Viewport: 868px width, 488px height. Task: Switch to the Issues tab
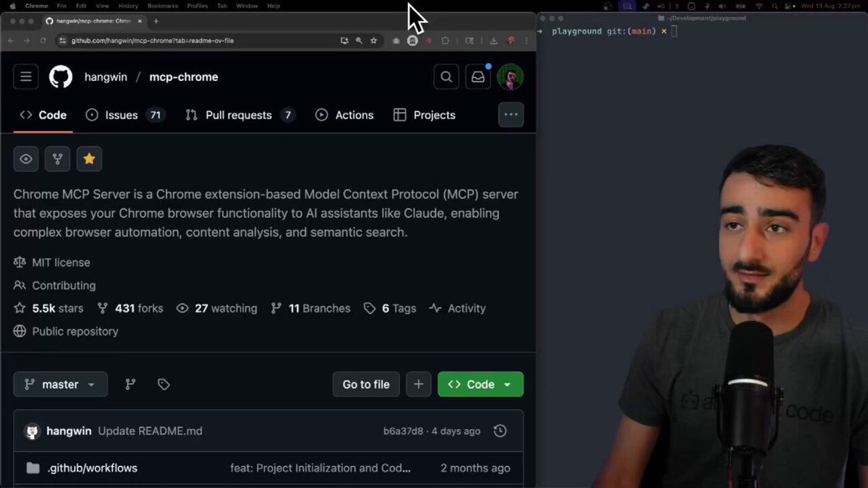126,115
